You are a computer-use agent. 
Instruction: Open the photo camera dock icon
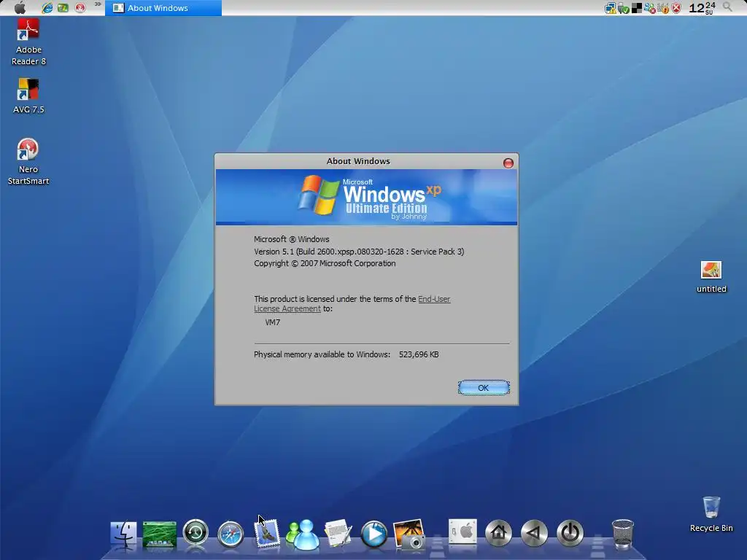pyautogui.click(x=409, y=534)
